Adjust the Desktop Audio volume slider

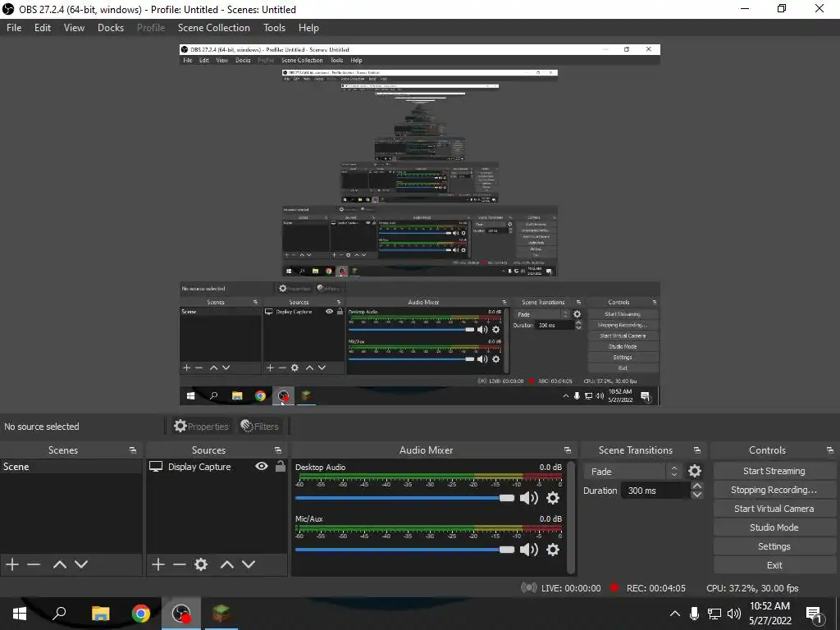pyautogui.click(x=404, y=498)
